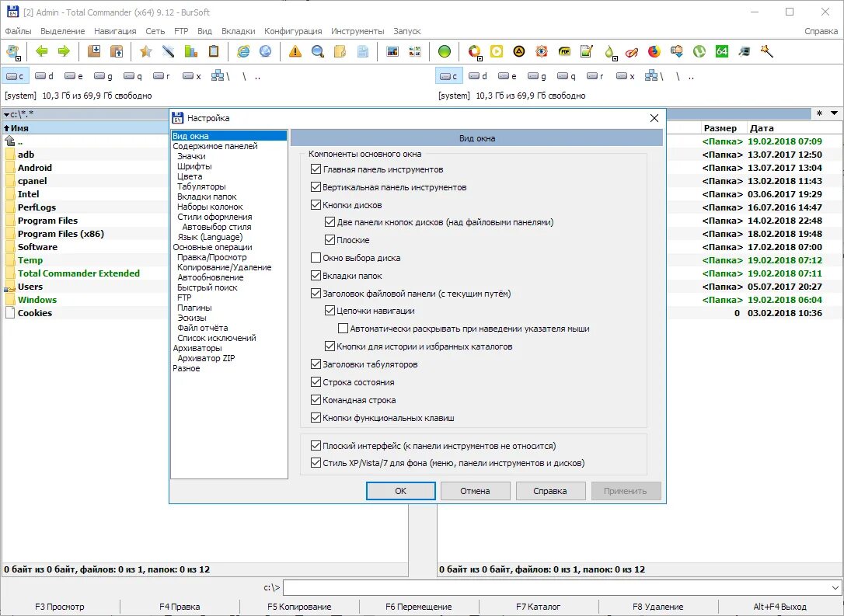Viewport: 844px width, 616px height.
Task: Enable 'Автоматически раскрывать при наведении' checkbox
Action: 343,328
